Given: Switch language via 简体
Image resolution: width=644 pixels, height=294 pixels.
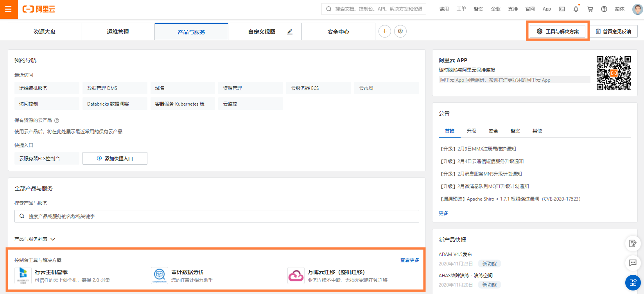Looking at the screenshot, I should pos(620,9).
